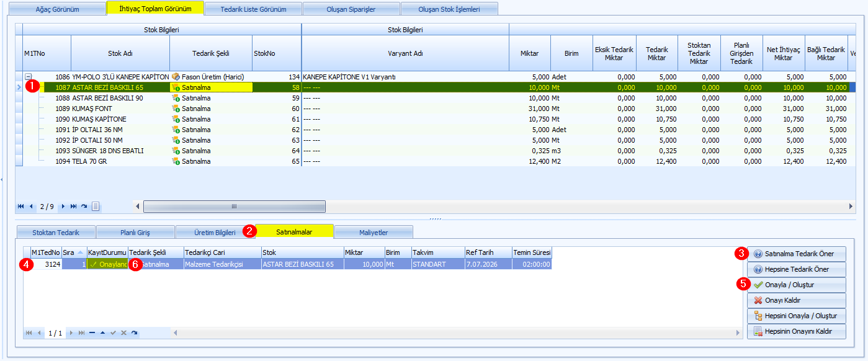This screenshot has width=868, height=361.
Task: Click Malzeme Tedarikçisi cell in lower grid
Action: click(222, 264)
